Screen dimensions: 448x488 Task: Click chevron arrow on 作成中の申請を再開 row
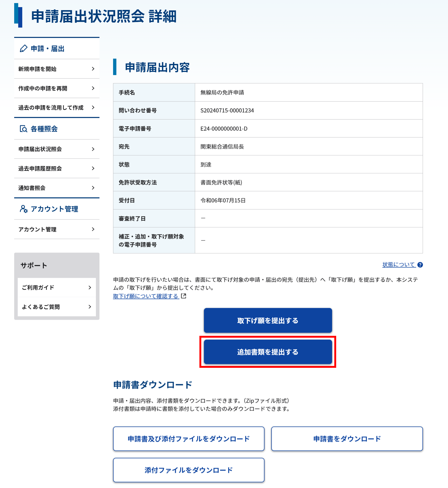point(93,88)
